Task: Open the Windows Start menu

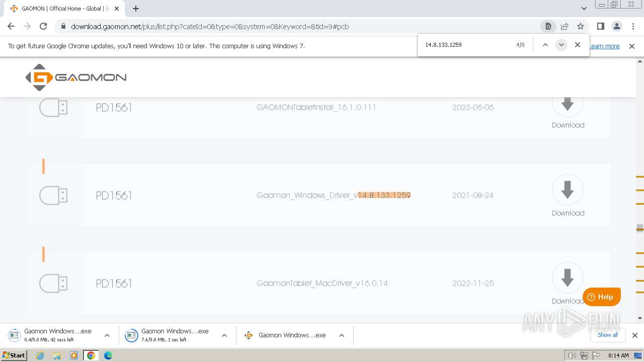Action: click(14, 355)
